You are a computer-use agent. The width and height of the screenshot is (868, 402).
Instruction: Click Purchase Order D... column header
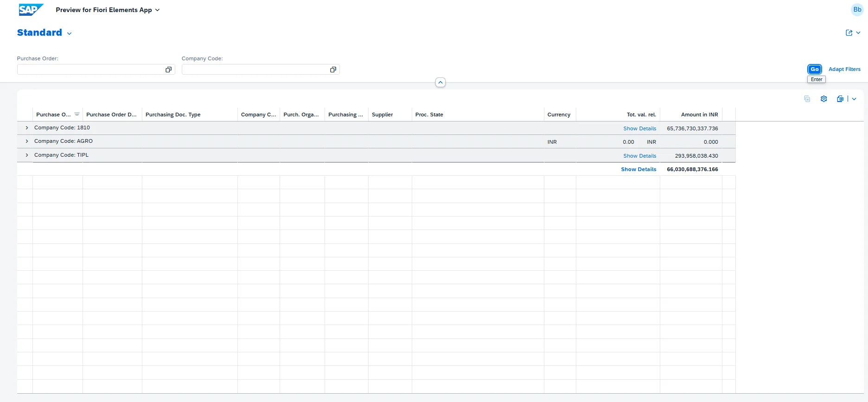point(112,115)
